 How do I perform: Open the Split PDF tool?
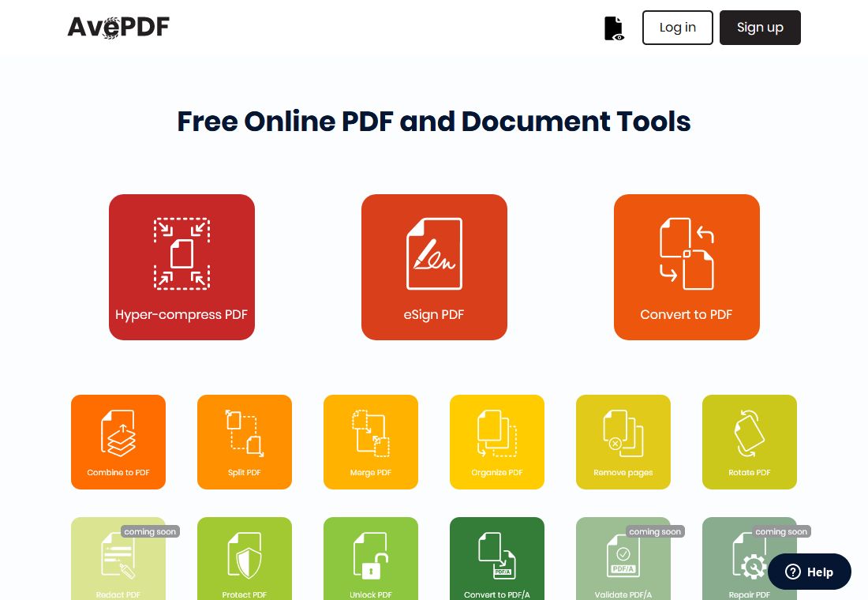pos(245,442)
